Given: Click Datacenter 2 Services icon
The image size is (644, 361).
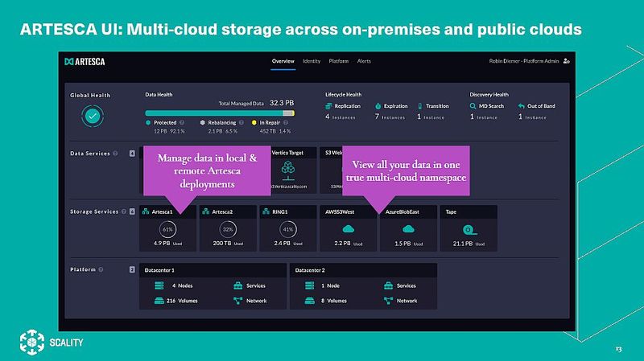Looking at the screenshot, I should 388,285.
